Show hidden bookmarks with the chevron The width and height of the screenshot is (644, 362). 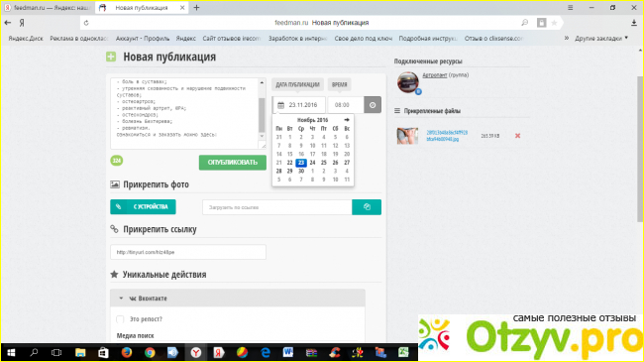pyautogui.click(x=567, y=38)
